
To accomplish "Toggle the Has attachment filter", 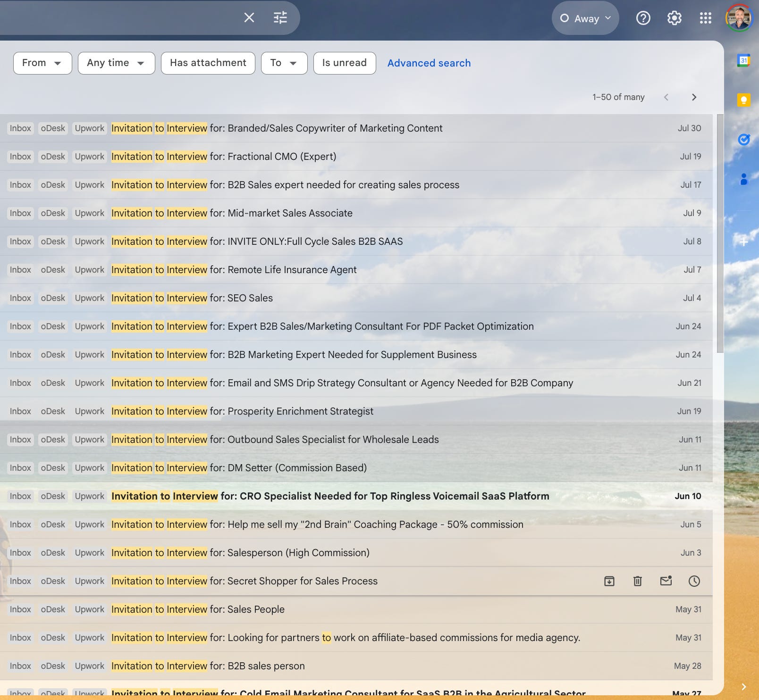I will click(x=208, y=63).
